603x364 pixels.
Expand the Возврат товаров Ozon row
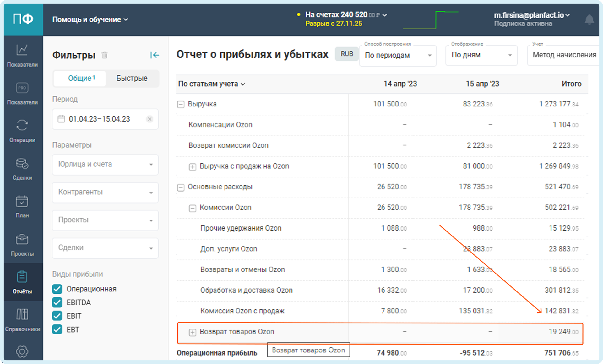tap(193, 332)
